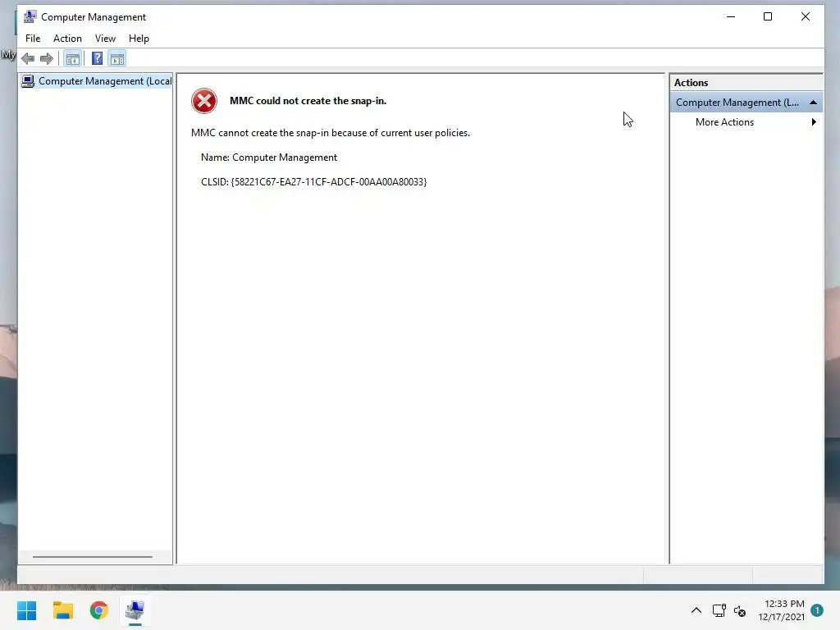
Task: Open the notification badge
Action: point(817,610)
